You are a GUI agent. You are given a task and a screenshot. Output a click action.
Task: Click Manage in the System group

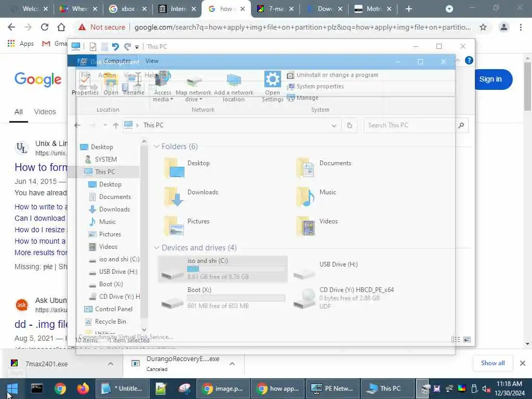click(303, 98)
